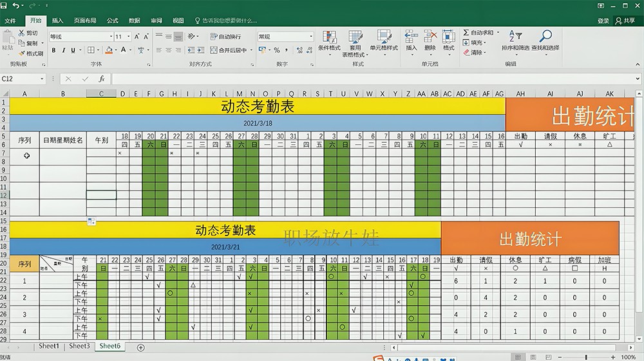Open the alignment settings dialog launcher
The image size is (644, 361).
(252, 65)
